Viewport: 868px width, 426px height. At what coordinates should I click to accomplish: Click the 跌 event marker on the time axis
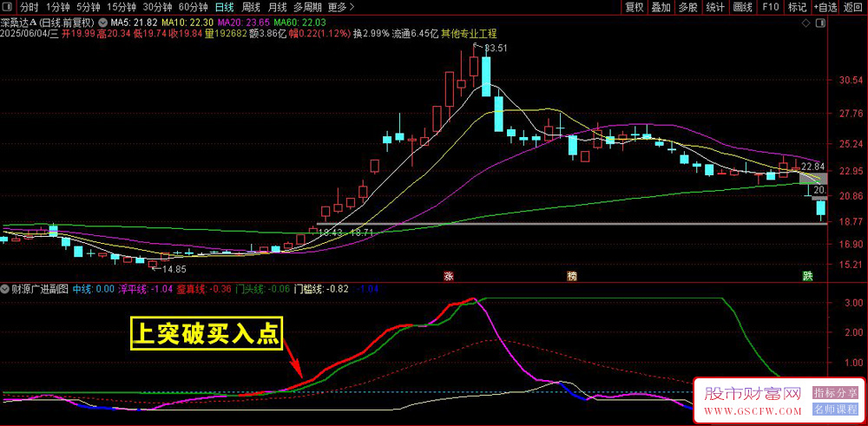(x=807, y=276)
